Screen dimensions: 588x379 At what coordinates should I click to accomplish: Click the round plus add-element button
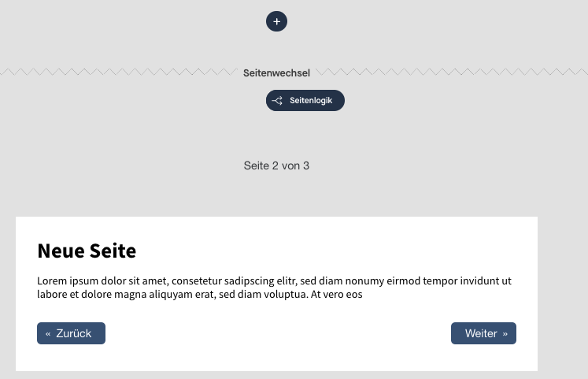(277, 21)
